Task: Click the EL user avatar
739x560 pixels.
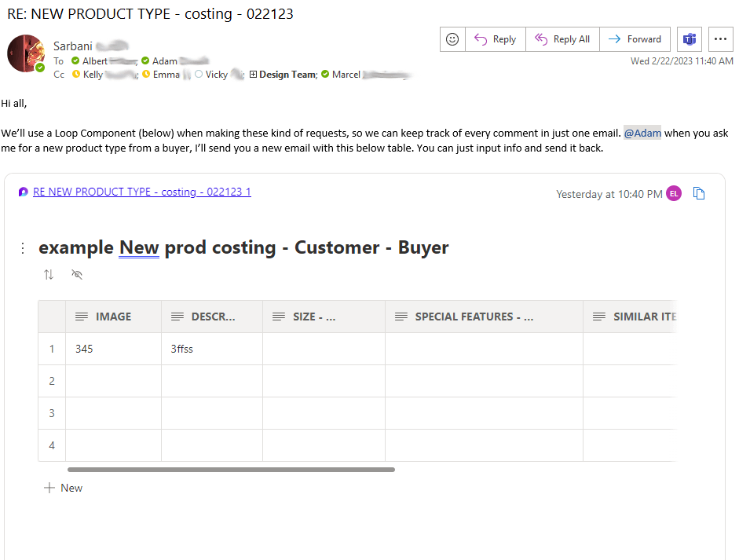Action: pyautogui.click(x=674, y=194)
